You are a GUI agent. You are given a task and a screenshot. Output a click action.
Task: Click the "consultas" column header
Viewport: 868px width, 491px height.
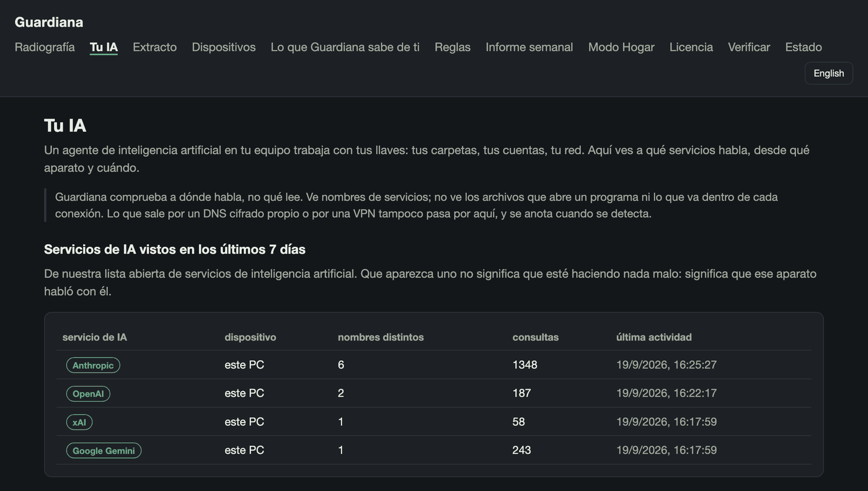(x=536, y=337)
